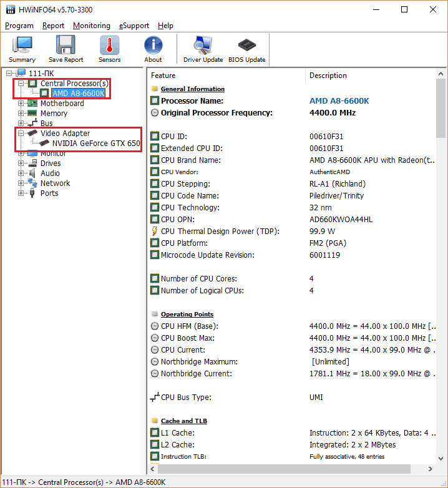Select AMD A8-6600K in the tree
Image resolution: width=448 pixels, height=488 pixels.
pos(79,94)
